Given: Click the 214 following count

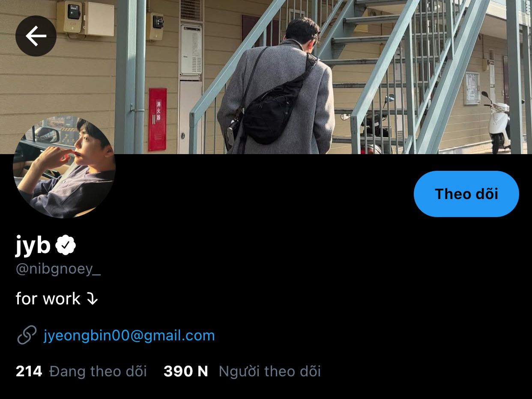Looking at the screenshot, I should [x=29, y=371].
